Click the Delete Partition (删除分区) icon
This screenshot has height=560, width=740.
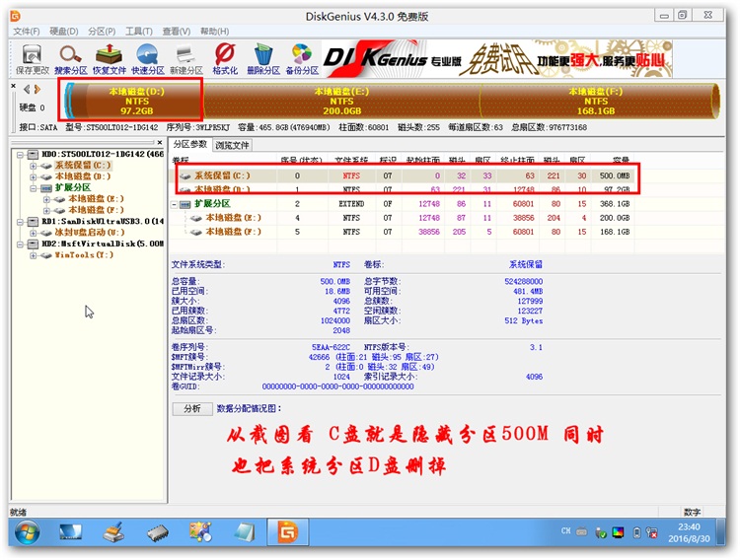(263, 59)
